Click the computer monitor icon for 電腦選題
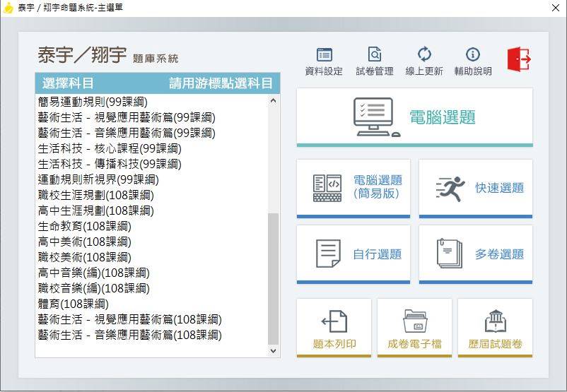This screenshot has height=392, width=567. click(x=376, y=117)
